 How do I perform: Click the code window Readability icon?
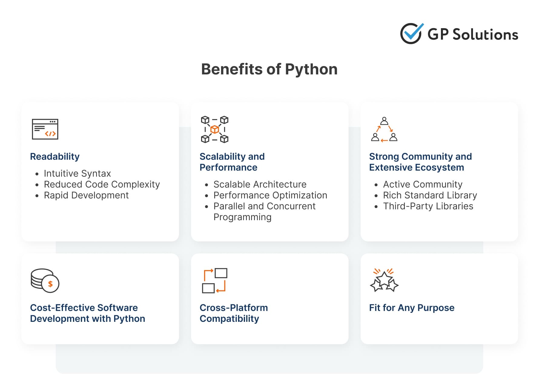pyautogui.click(x=45, y=129)
